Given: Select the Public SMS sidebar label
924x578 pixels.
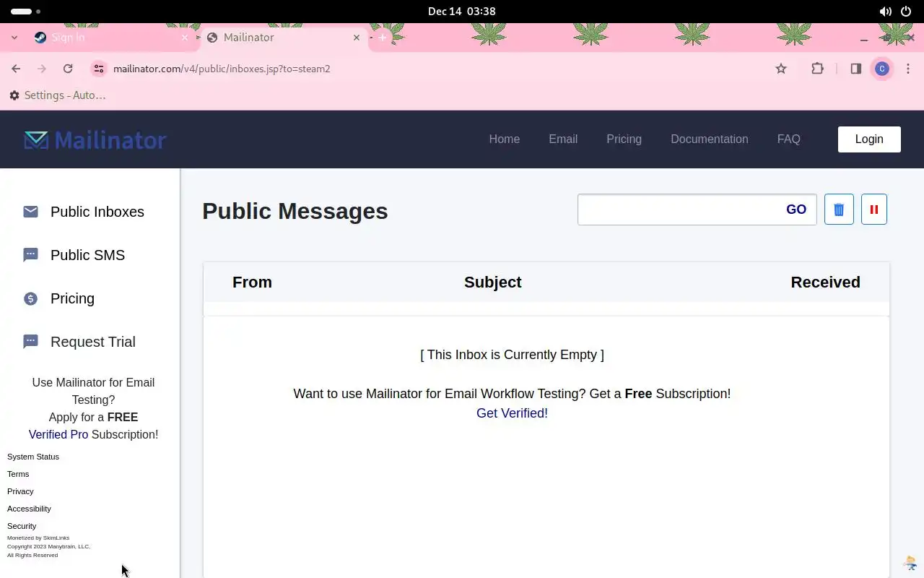Looking at the screenshot, I should (87, 255).
